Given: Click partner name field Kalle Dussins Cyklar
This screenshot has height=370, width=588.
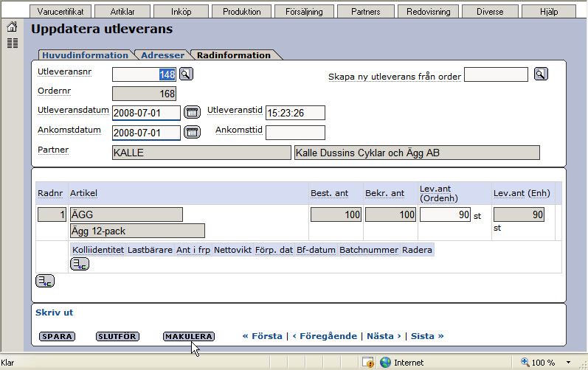Looking at the screenshot, I should click(x=417, y=153).
